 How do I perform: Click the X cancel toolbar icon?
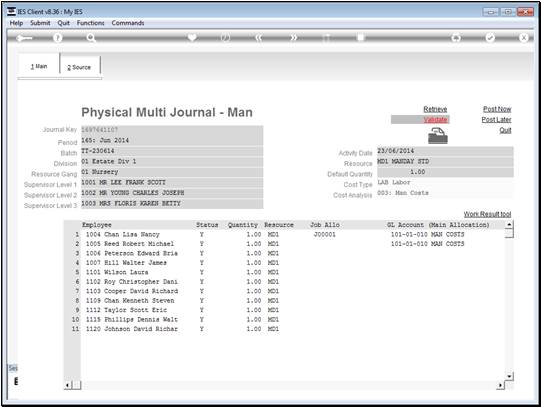pyautogui.click(x=523, y=38)
